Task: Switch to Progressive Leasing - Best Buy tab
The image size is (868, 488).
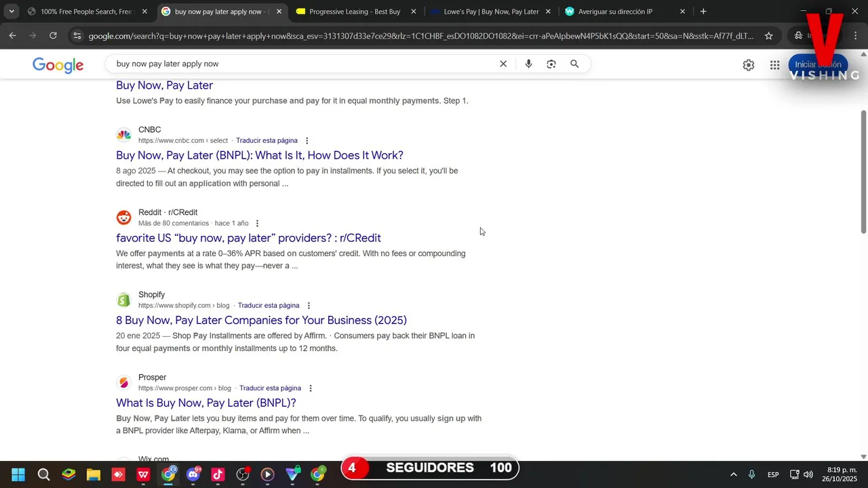Action: 355,12
